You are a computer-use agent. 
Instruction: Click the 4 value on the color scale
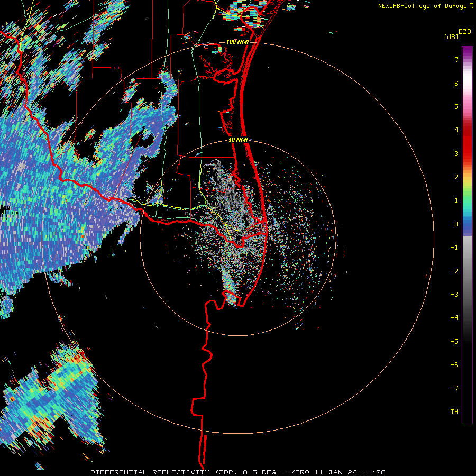pyautogui.click(x=456, y=130)
